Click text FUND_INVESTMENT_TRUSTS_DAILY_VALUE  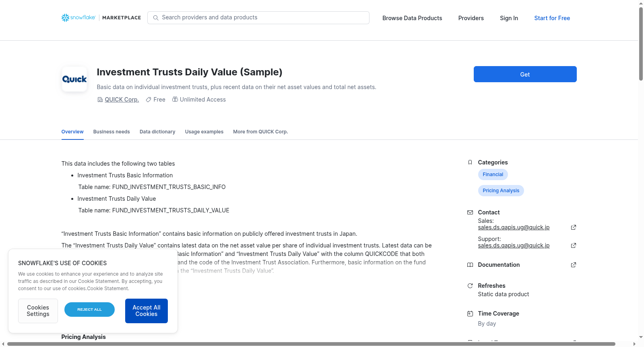point(171,210)
